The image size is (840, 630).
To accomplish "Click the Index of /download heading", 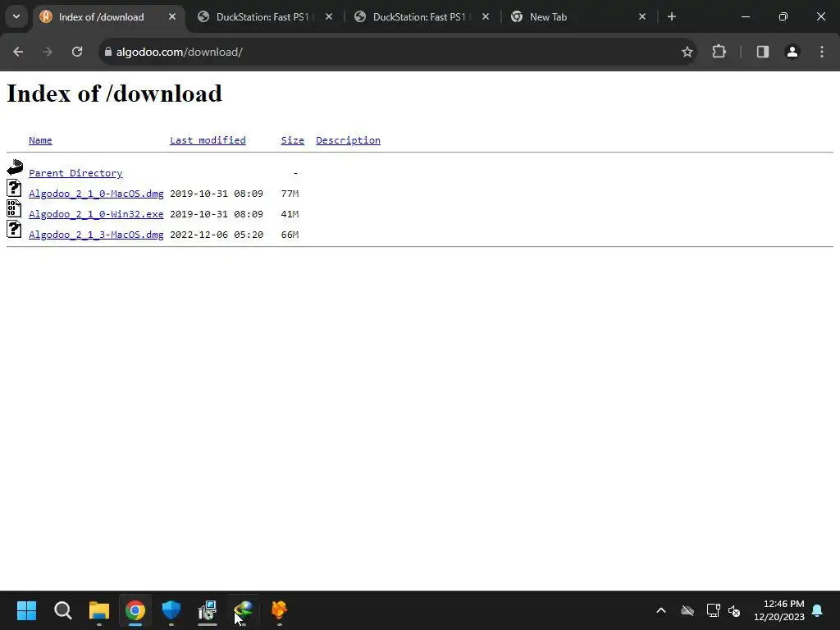I will pos(114,94).
